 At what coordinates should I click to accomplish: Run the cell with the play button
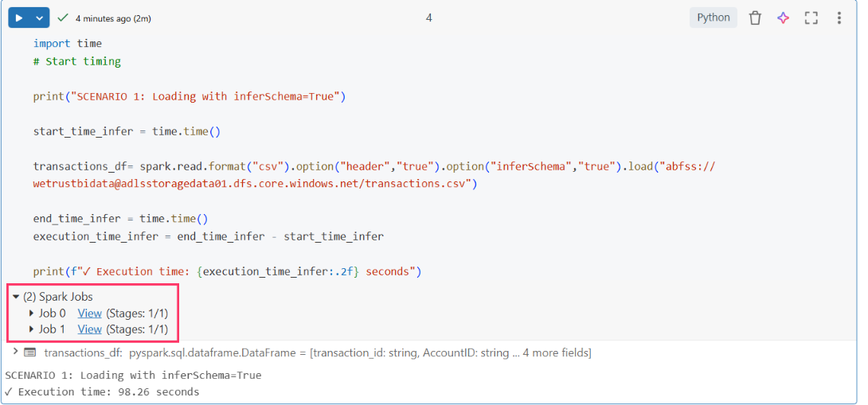pos(19,18)
